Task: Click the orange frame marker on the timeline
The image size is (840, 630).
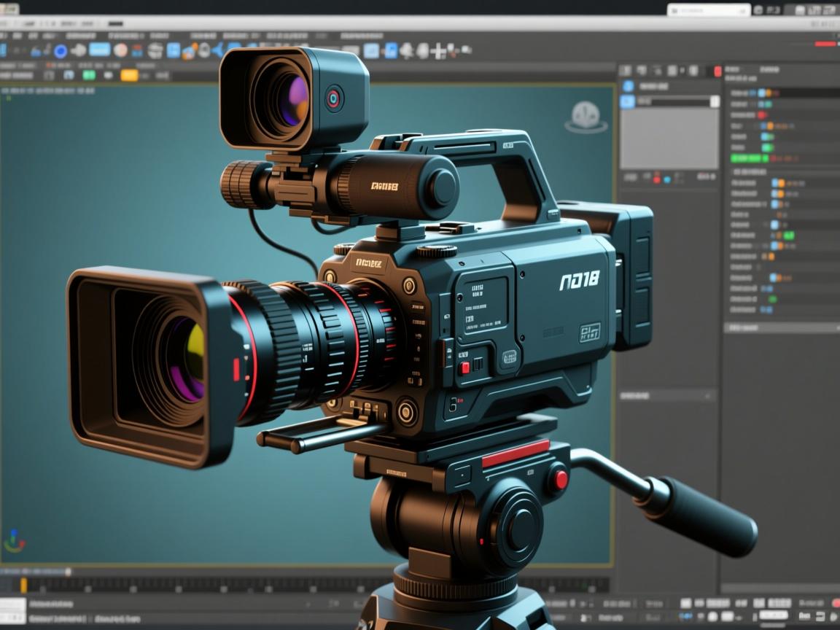Action: [x=23, y=585]
